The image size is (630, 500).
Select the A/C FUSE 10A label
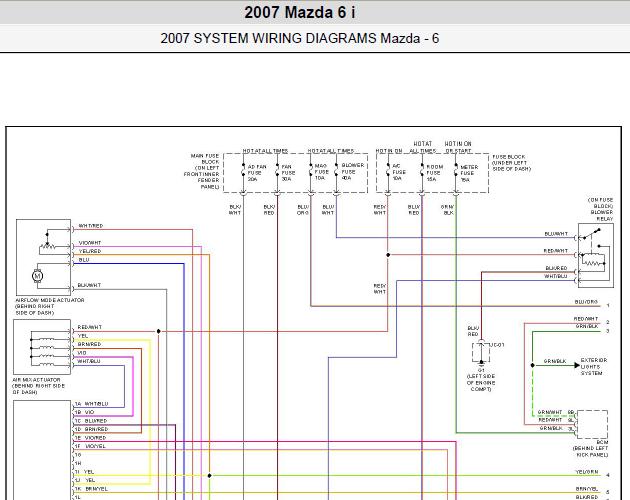tap(399, 172)
